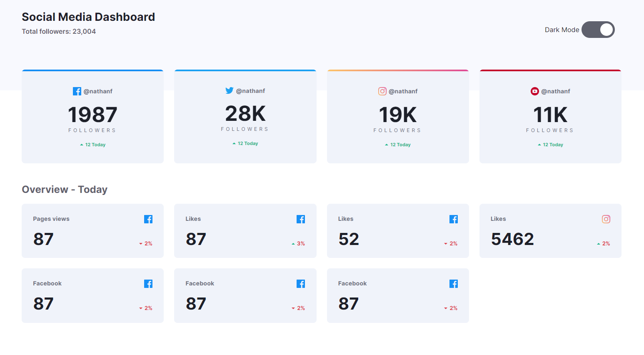Click the @nathanf handle on Instagram card

click(x=403, y=91)
